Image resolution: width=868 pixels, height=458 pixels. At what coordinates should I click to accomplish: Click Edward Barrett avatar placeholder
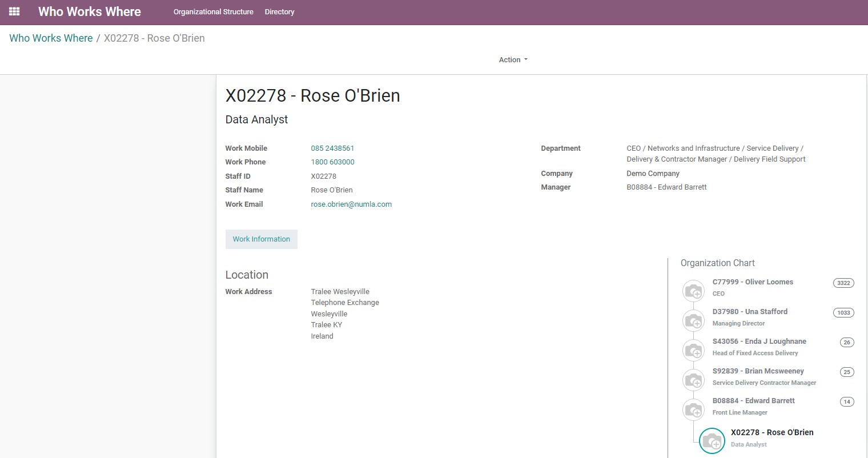[x=693, y=409]
